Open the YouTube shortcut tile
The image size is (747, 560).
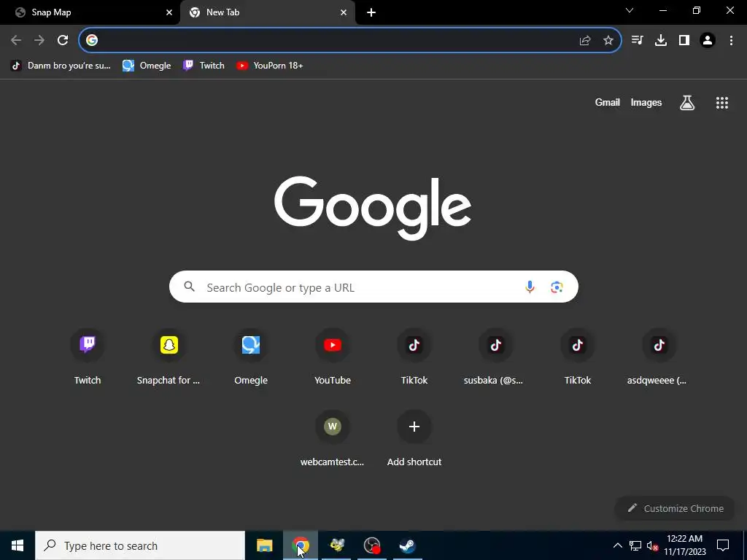point(333,357)
